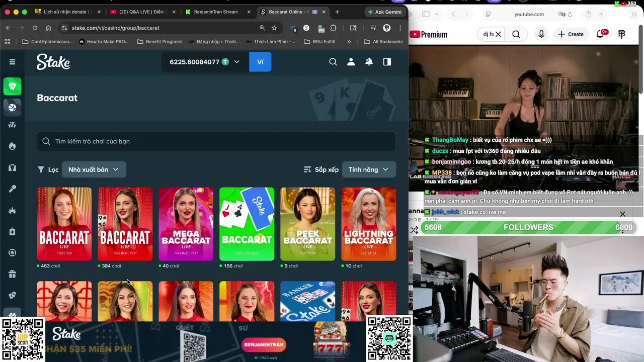Click YouTube Premium logo

[x=428, y=34]
